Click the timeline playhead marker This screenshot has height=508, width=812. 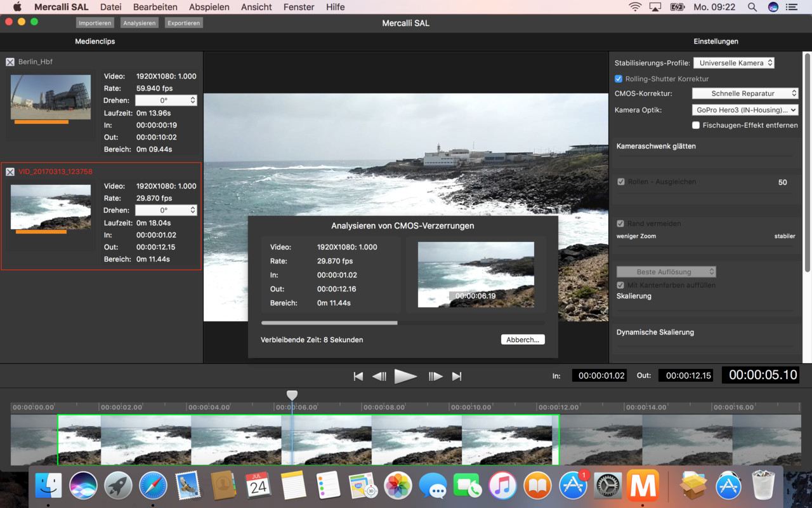click(292, 395)
